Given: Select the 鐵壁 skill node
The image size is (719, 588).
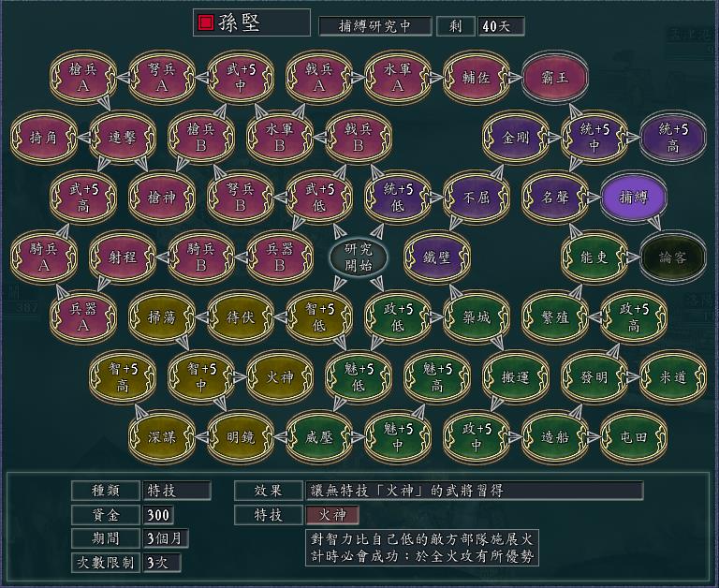Looking at the screenshot, I should pos(437,257).
